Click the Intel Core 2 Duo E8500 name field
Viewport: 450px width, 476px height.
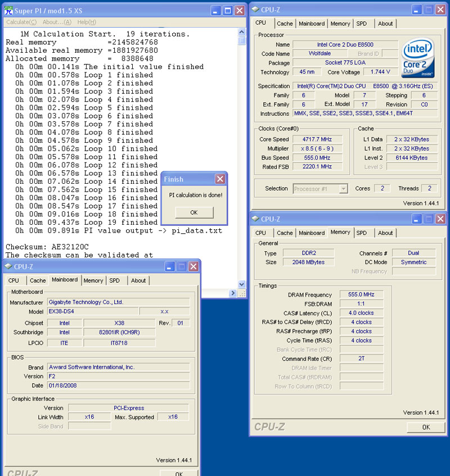pos(345,44)
